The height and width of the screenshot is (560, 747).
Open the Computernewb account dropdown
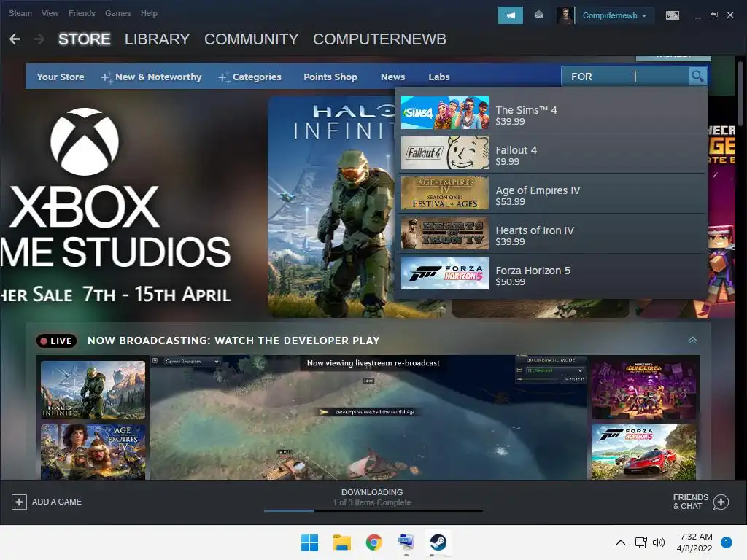pos(614,15)
